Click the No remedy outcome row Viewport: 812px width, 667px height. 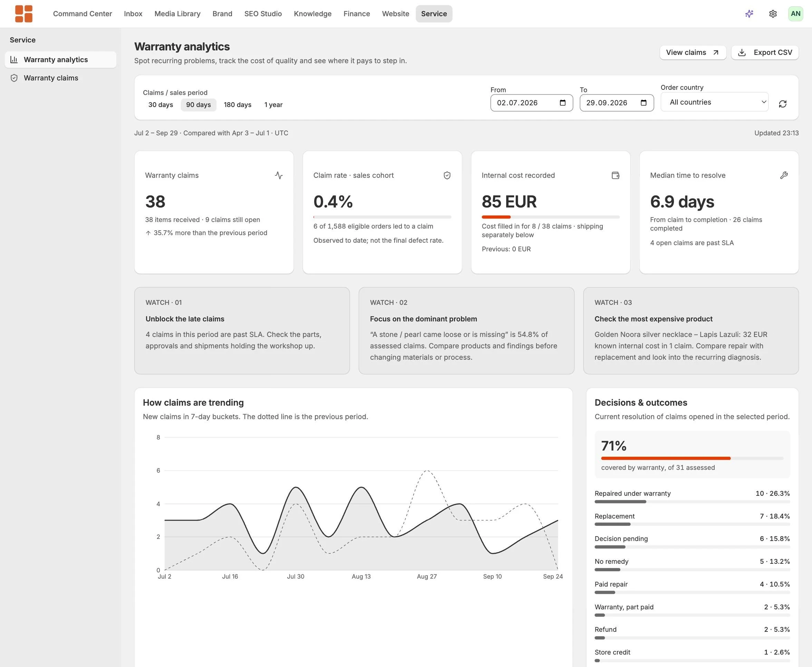pyautogui.click(x=692, y=565)
